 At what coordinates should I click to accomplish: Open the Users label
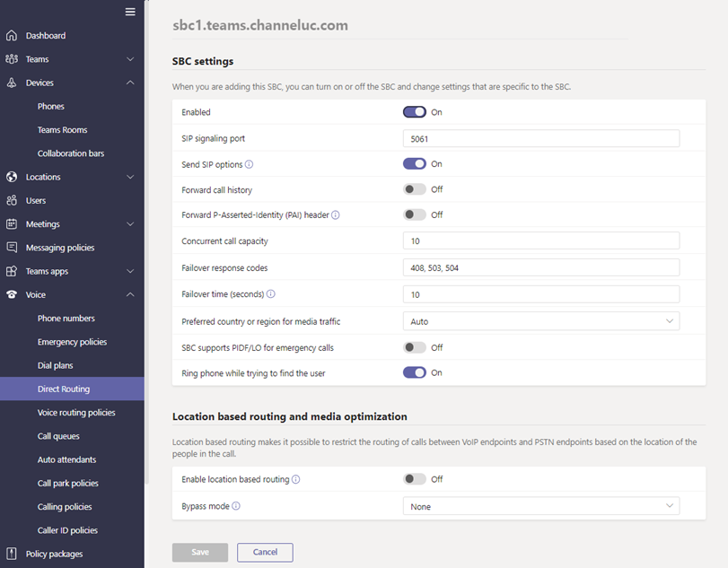coord(36,200)
